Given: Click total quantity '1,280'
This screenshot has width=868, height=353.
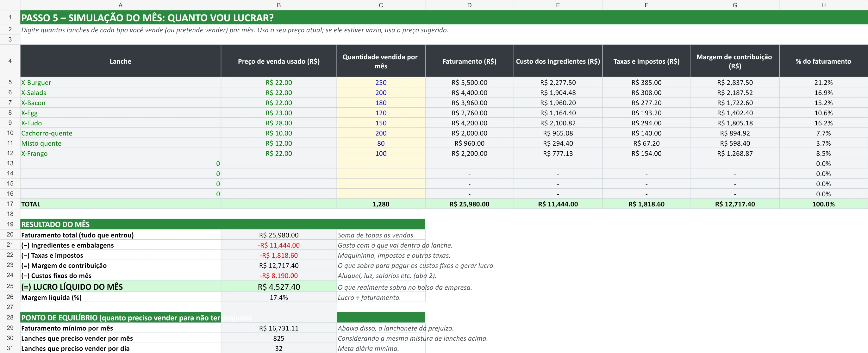Looking at the screenshot, I should tap(381, 204).
